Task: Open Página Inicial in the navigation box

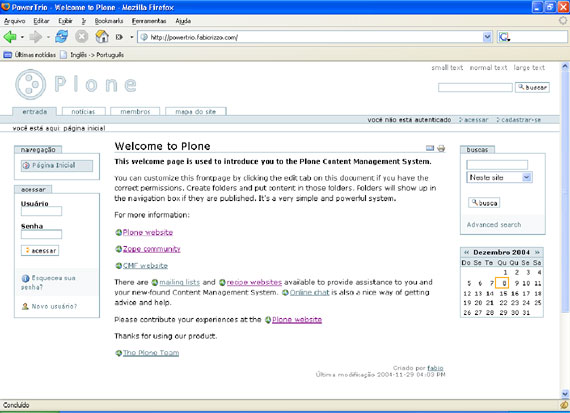Action: (x=57, y=165)
